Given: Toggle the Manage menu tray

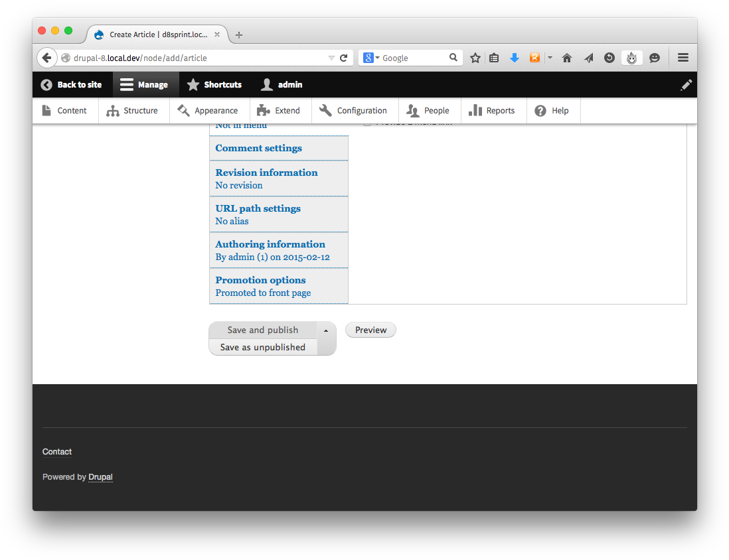Looking at the screenshot, I should (145, 84).
